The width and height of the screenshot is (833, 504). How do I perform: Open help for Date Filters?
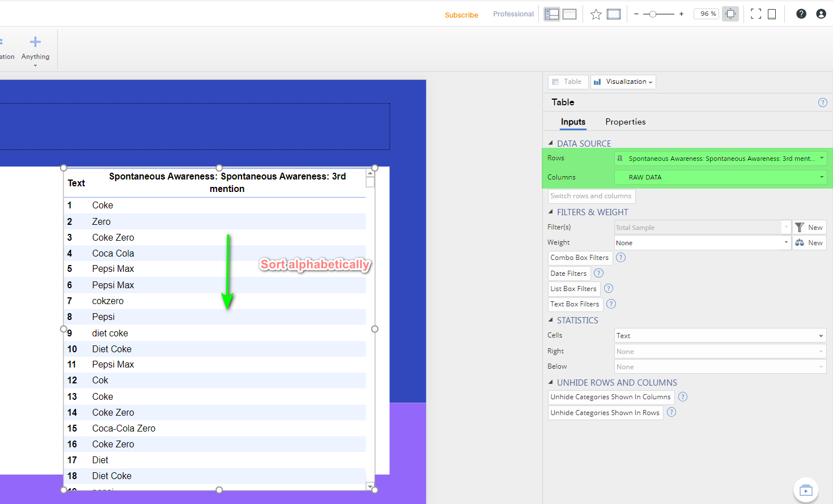pyautogui.click(x=599, y=273)
